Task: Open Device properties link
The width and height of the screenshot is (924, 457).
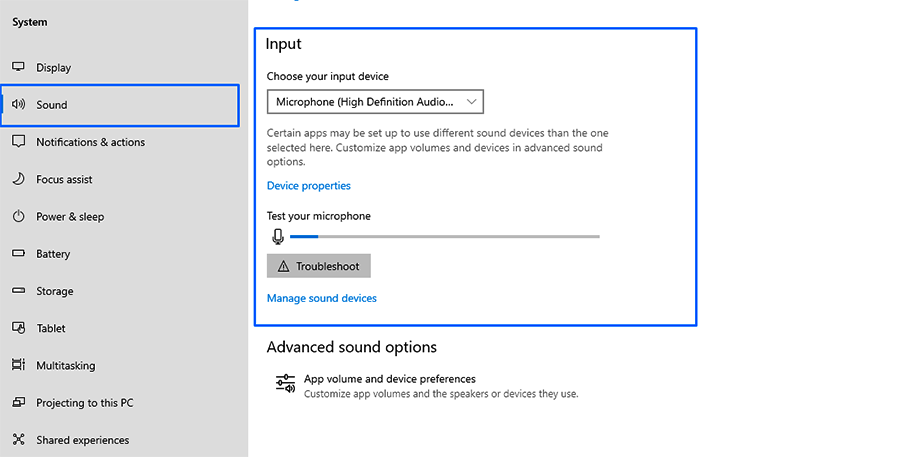Action: 309,186
